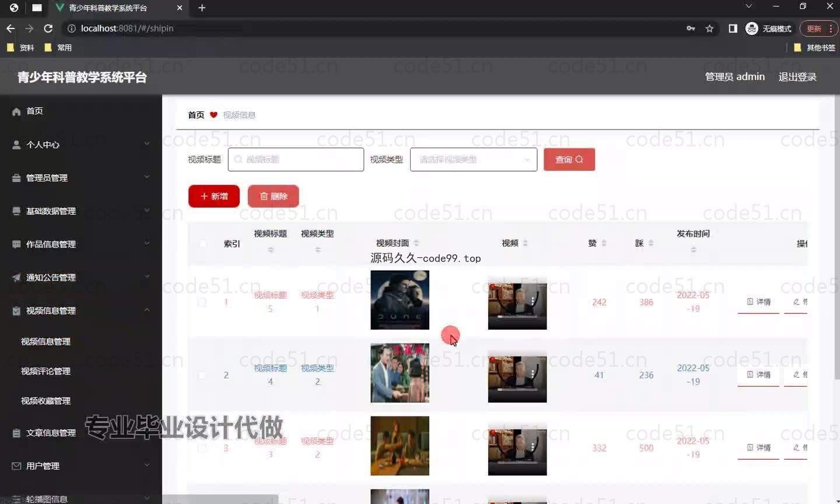Image resolution: width=840 pixels, height=504 pixels.
Task: Click envelope icon beside 用户管理
Action: (16, 466)
